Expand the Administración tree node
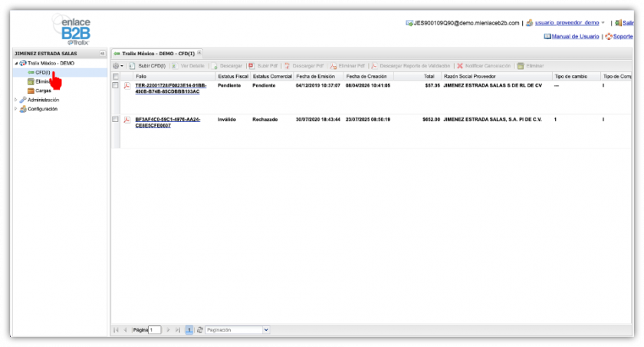The width and height of the screenshot is (644, 347). pos(16,100)
